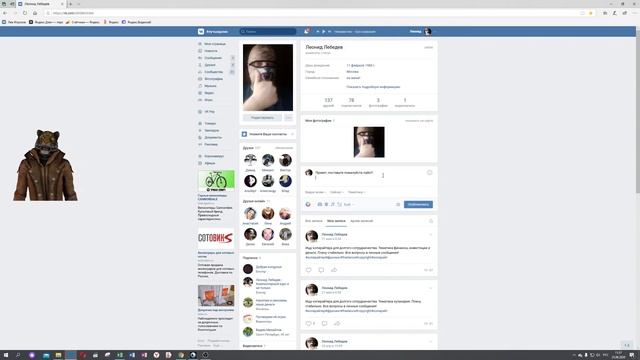Play music with header play button
Viewport: 640px width, 360px height.
coord(324,31)
